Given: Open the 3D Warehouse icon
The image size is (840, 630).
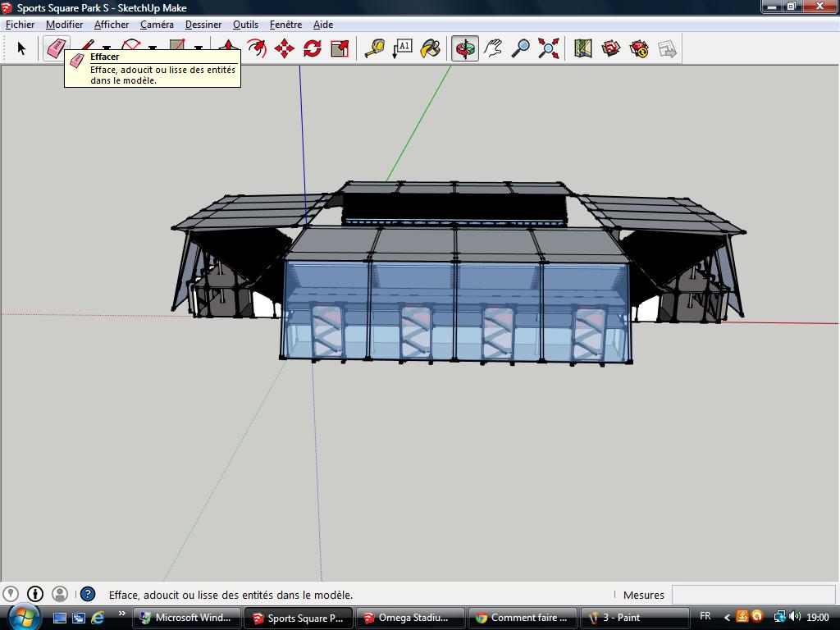Looking at the screenshot, I should click(611, 48).
